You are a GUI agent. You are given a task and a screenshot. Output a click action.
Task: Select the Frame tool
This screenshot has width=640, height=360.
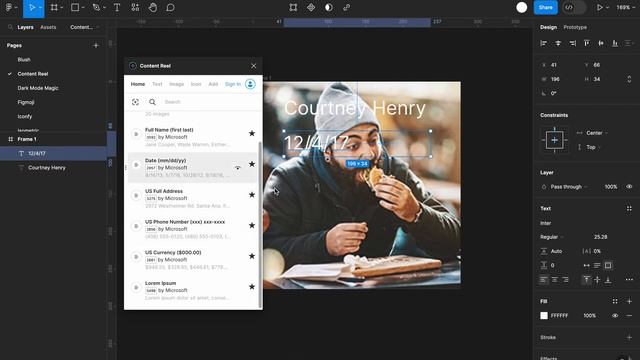[x=54, y=7]
